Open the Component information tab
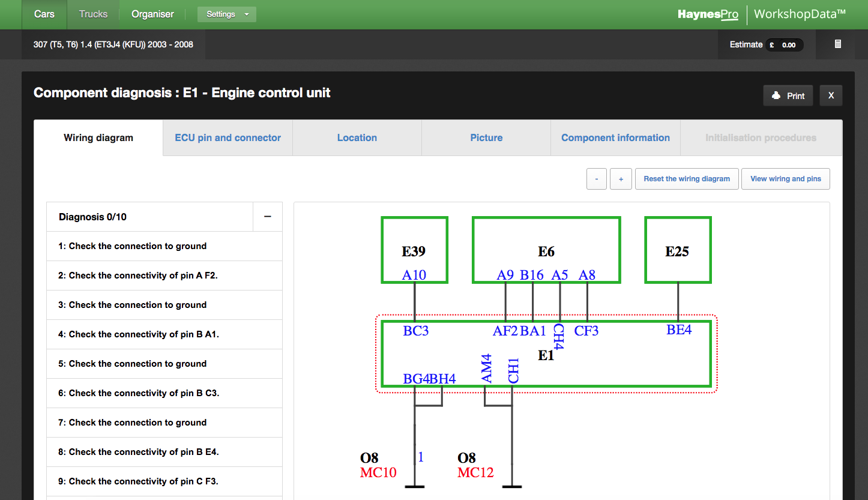Image resolution: width=868 pixels, height=500 pixels. tap(615, 137)
